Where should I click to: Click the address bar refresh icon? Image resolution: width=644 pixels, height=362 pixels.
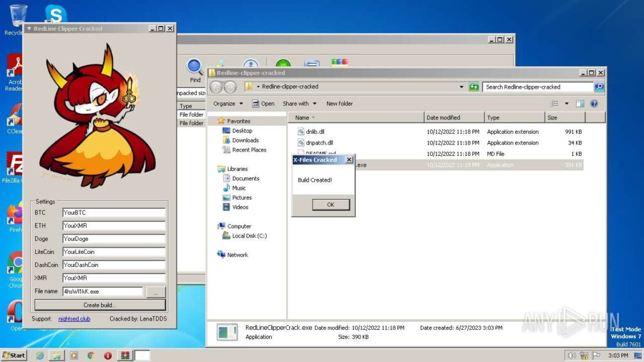[x=474, y=87]
